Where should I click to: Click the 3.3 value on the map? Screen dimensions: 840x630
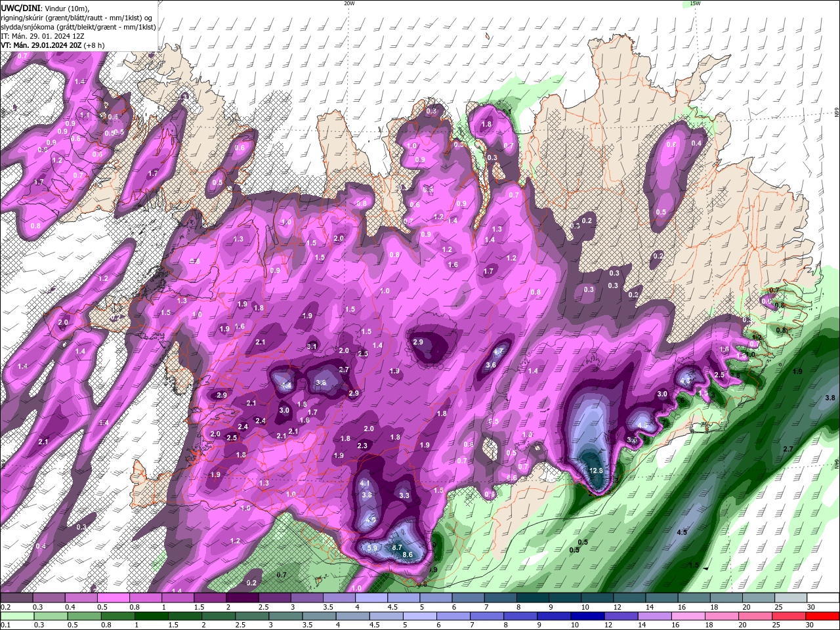point(404,495)
